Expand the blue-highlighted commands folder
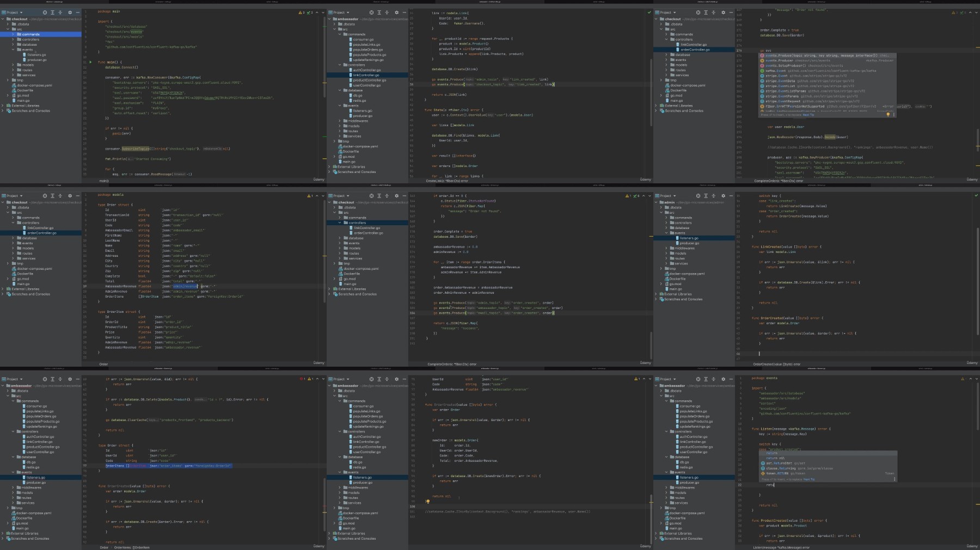Screen dimensions: 980x550 [x=13, y=34]
